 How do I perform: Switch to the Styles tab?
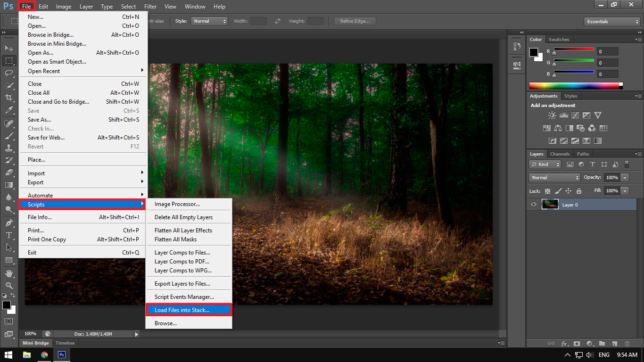[571, 96]
